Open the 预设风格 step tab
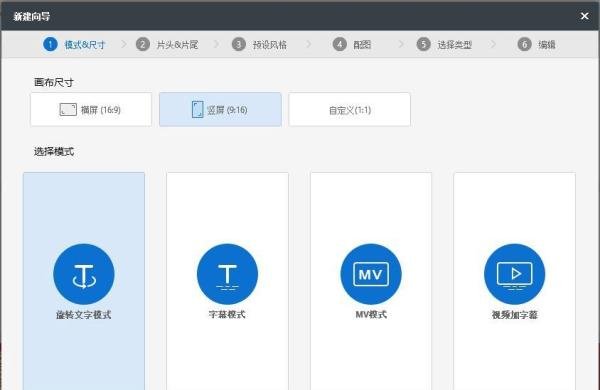Image resolution: width=600 pixels, height=390 pixels. [259, 44]
